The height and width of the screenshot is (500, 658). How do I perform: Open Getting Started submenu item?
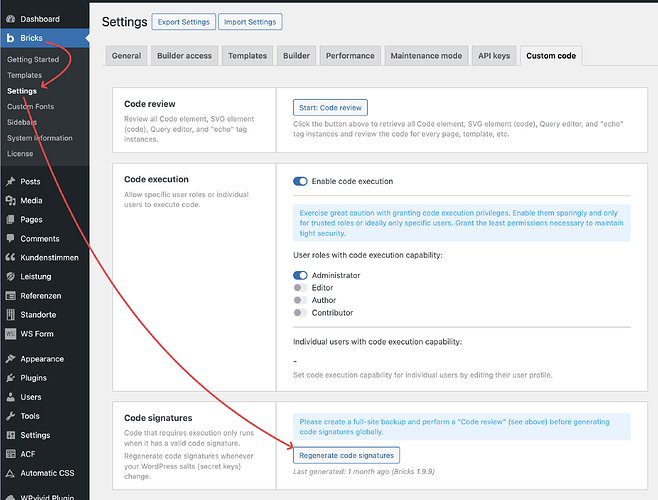(x=33, y=60)
